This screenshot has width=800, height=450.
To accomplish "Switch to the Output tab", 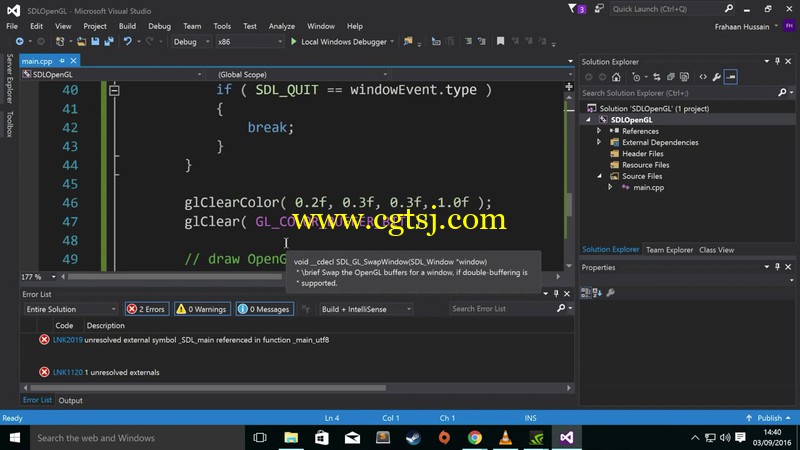I will (x=70, y=401).
